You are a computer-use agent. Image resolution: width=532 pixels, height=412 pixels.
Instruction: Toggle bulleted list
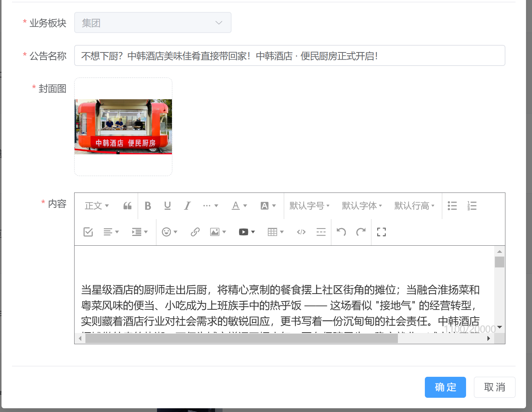pyautogui.click(x=452, y=206)
